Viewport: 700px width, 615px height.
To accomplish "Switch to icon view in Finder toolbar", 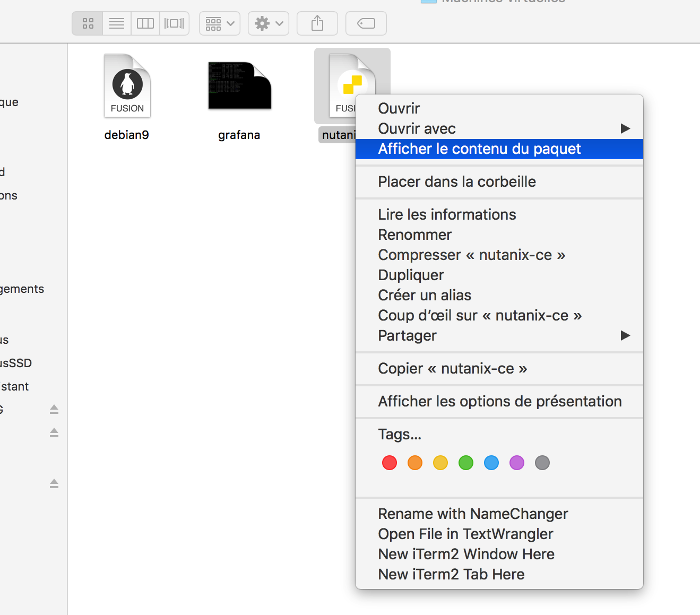I will pos(88,23).
